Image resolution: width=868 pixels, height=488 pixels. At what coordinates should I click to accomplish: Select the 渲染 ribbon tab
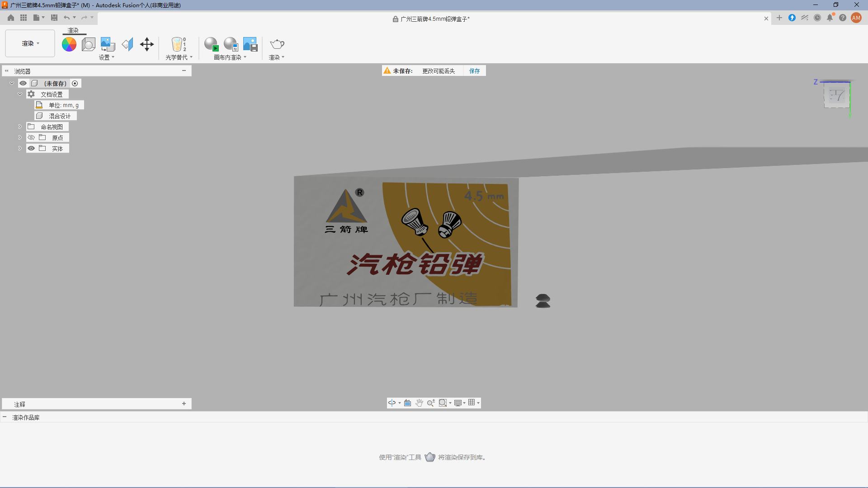[x=73, y=30]
